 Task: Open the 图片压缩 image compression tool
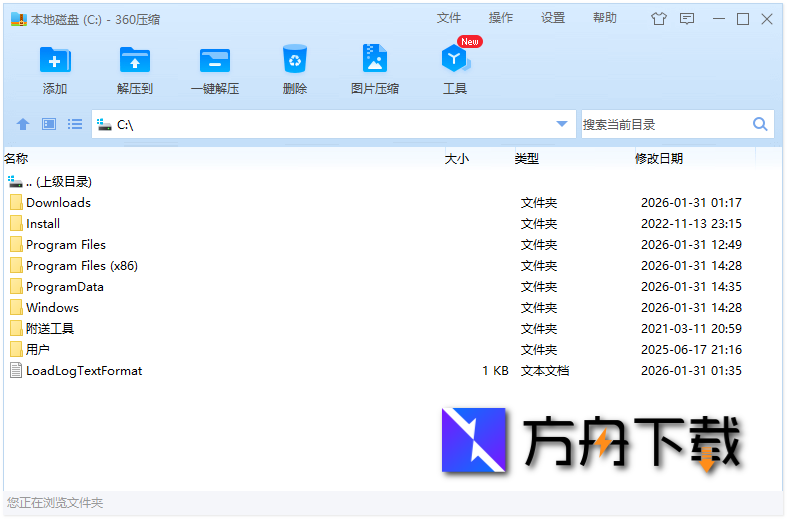click(374, 58)
